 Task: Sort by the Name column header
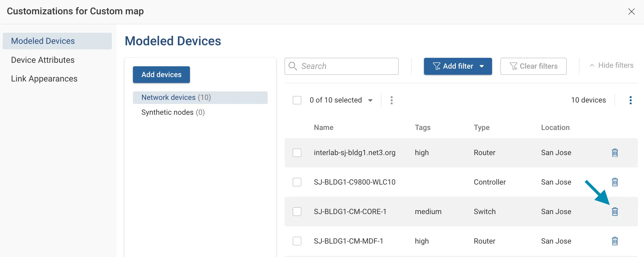[x=323, y=128]
